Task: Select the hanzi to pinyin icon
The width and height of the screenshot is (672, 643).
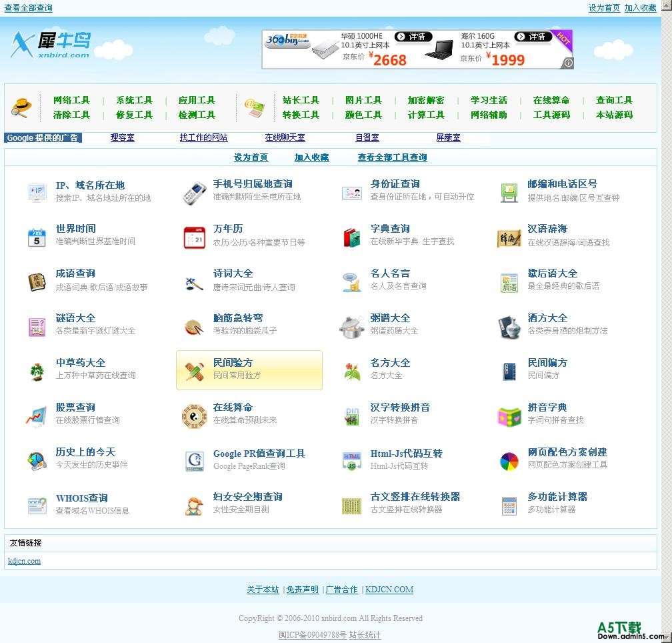Action: [x=351, y=416]
